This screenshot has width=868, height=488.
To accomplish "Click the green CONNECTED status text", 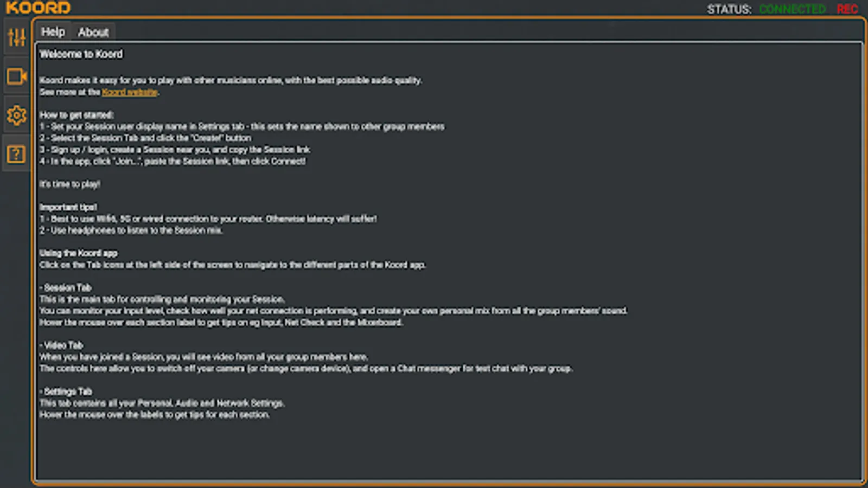I will (x=792, y=9).
